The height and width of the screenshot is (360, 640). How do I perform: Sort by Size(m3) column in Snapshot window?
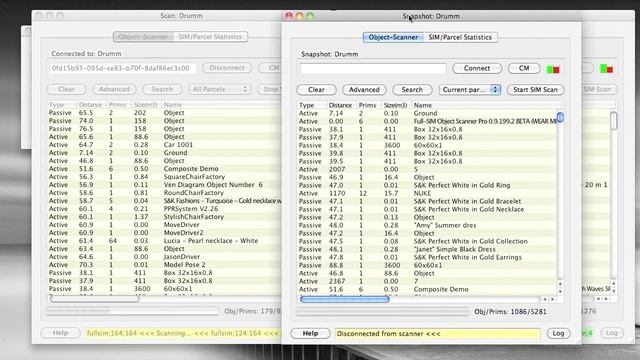click(396, 105)
